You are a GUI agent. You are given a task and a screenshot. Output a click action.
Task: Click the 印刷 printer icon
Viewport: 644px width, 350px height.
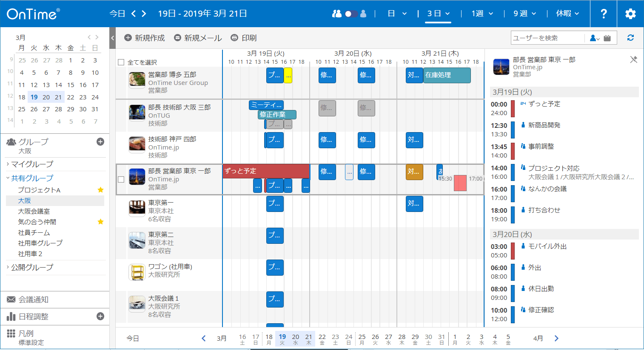(234, 37)
